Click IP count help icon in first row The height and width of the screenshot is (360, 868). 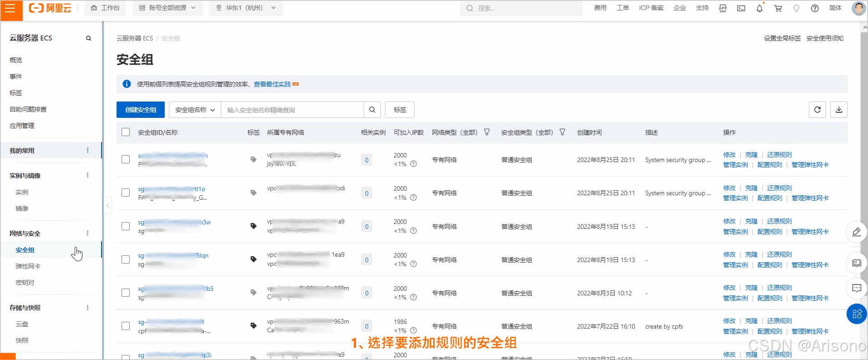[x=413, y=164]
